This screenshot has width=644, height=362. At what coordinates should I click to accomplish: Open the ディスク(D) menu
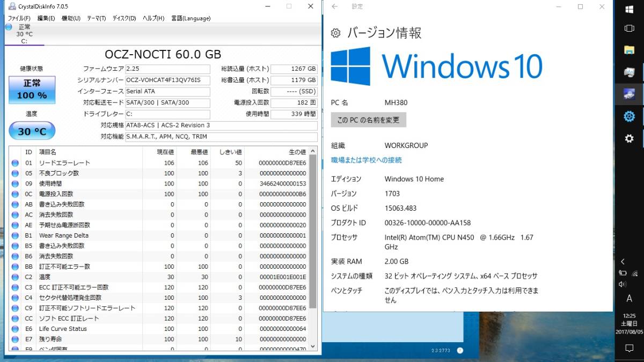coord(124,18)
